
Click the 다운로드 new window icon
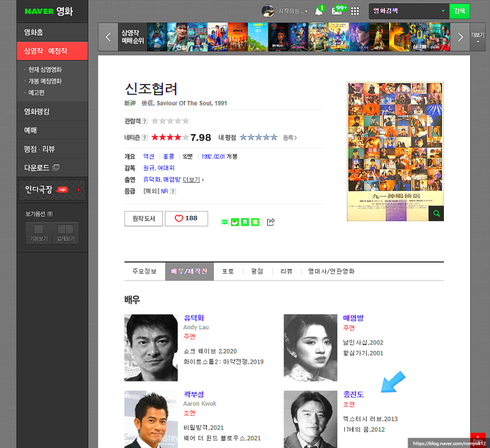[56, 167]
